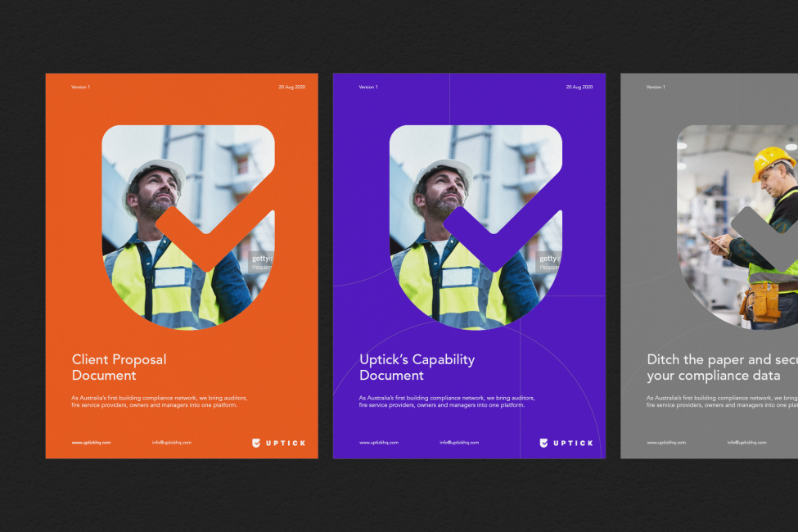Click info@uptickhq.com email on orange cover
This screenshot has height=532, width=798.
tap(172, 443)
